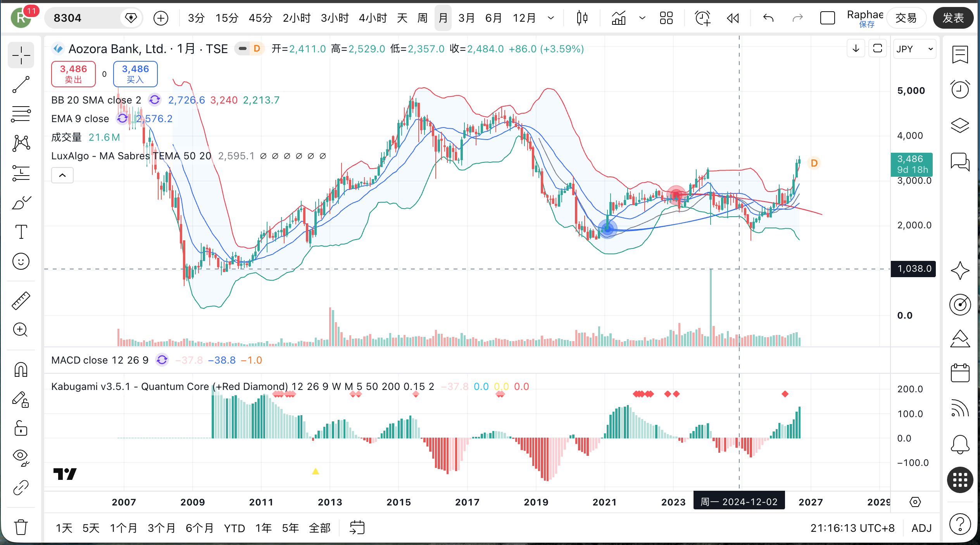Click the 交易 trade button
980x545 pixels.
tap(906, 18)
